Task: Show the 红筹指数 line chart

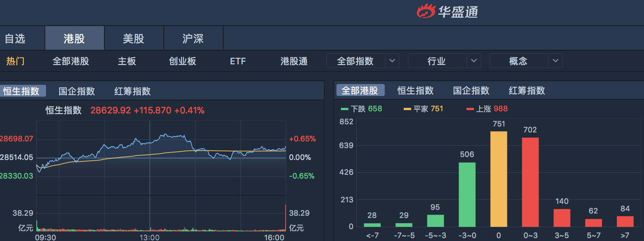Action: (132, 91)
